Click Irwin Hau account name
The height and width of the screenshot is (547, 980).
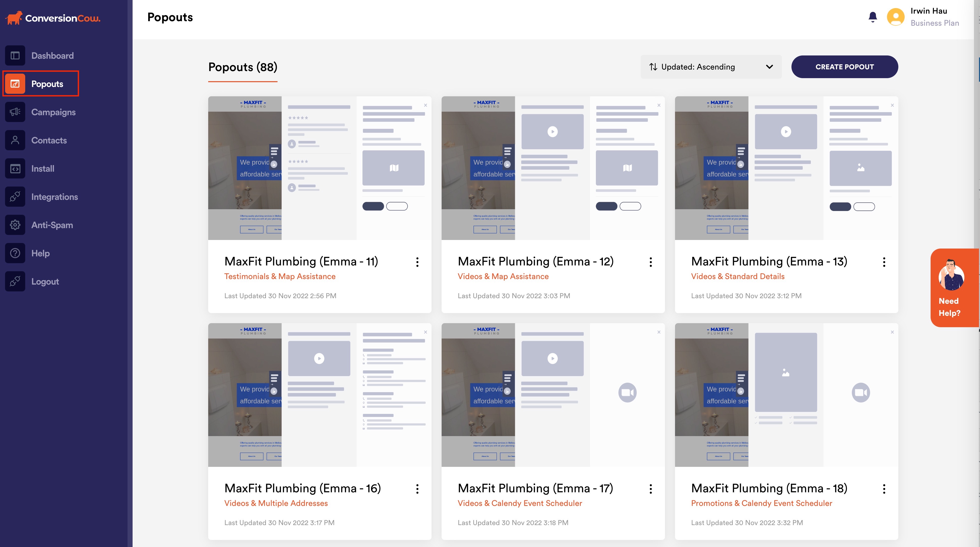[929, 11]
